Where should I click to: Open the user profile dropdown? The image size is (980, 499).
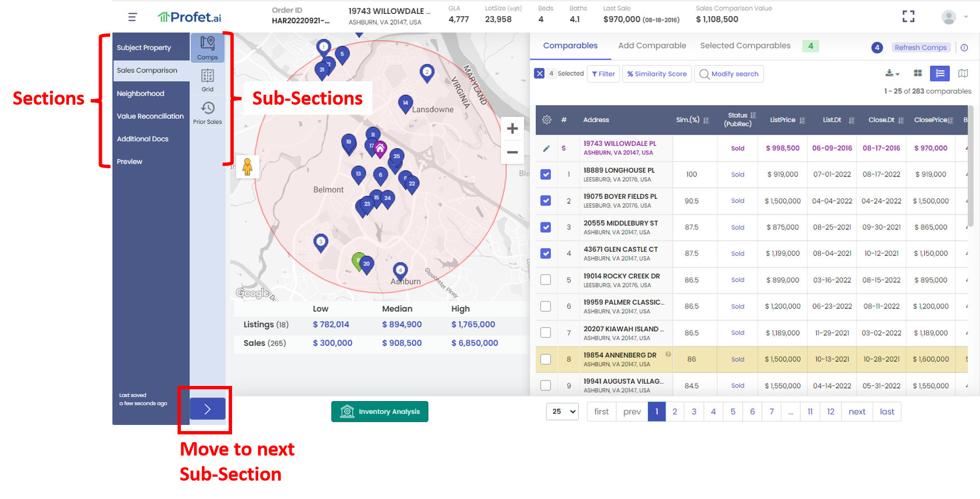[x=954, y=17]
